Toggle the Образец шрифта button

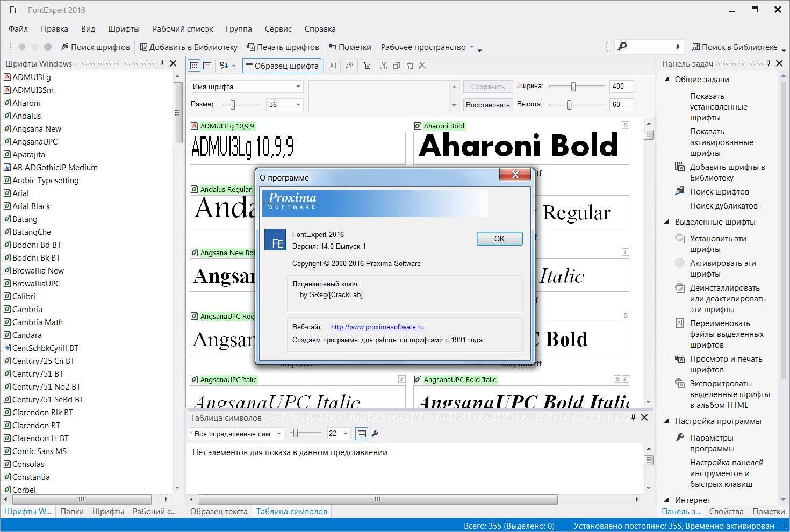coord(282,66)
